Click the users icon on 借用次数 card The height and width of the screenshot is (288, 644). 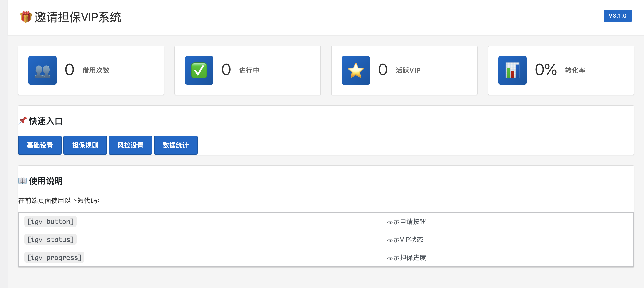[42, 70]
